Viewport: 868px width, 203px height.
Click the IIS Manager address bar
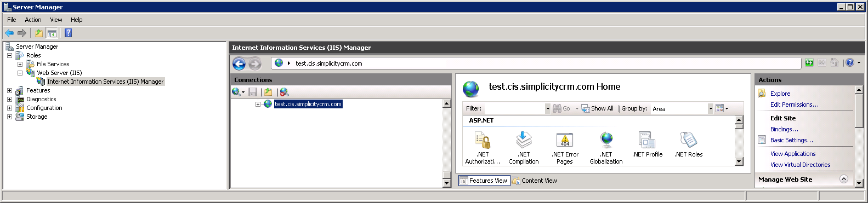pos(536,63)
